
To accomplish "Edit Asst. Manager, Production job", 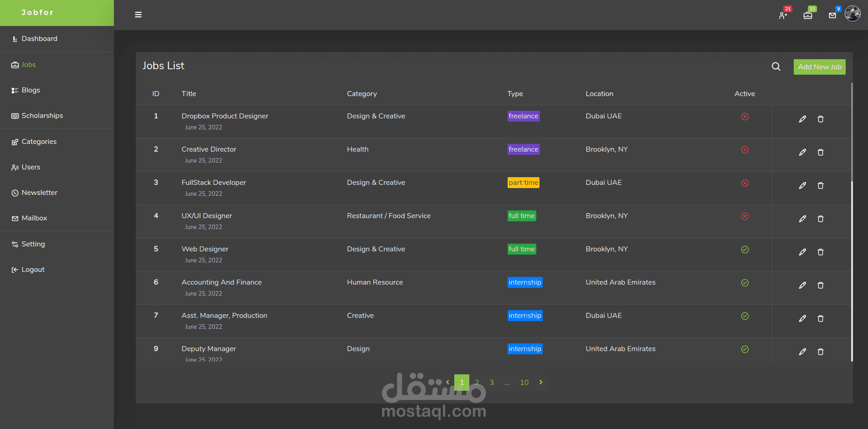I will pos(802,318).
